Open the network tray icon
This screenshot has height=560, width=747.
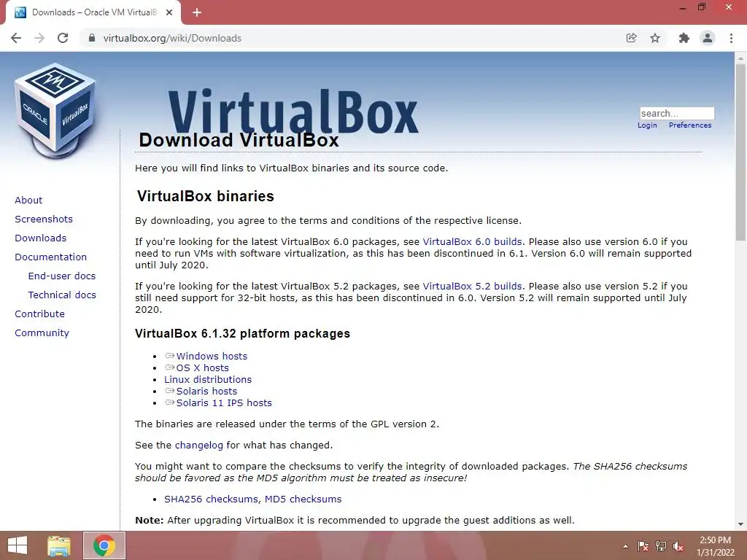tap(660, 546)
